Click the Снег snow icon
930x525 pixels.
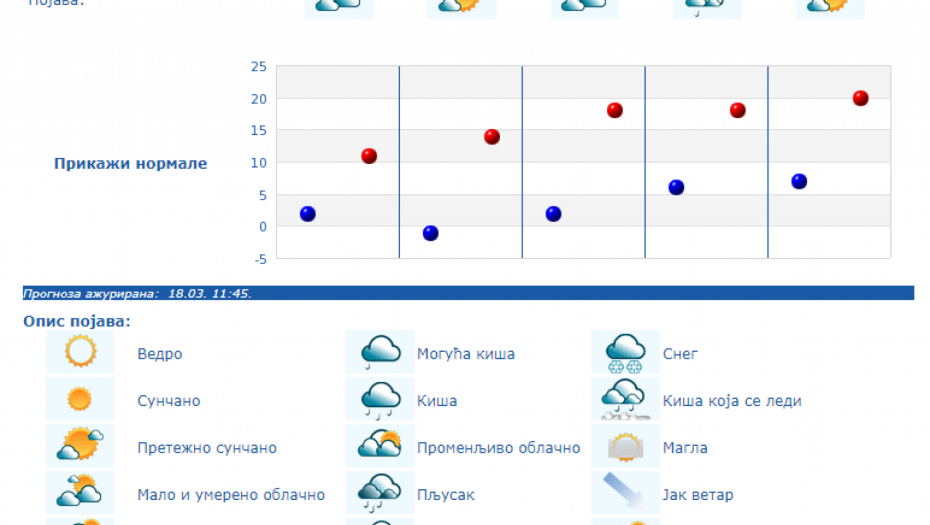point(626,353)
